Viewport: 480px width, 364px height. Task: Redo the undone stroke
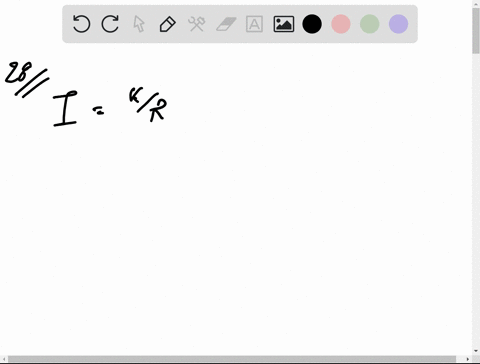[x=110, y=24]
